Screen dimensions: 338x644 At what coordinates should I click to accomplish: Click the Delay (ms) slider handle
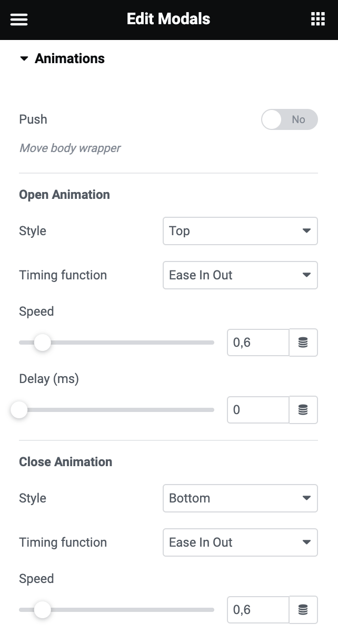pos(19,410)
